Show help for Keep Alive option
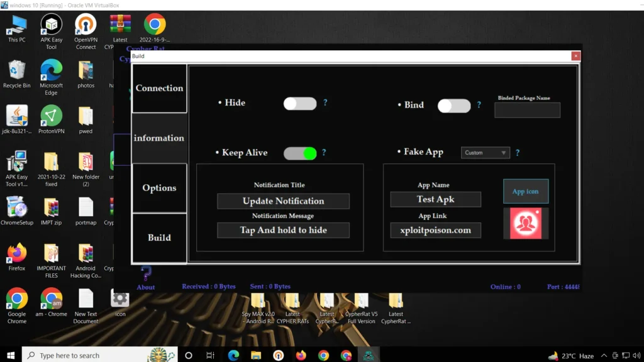The width and height of the screenshot is (644, 362). click(324, 153)
